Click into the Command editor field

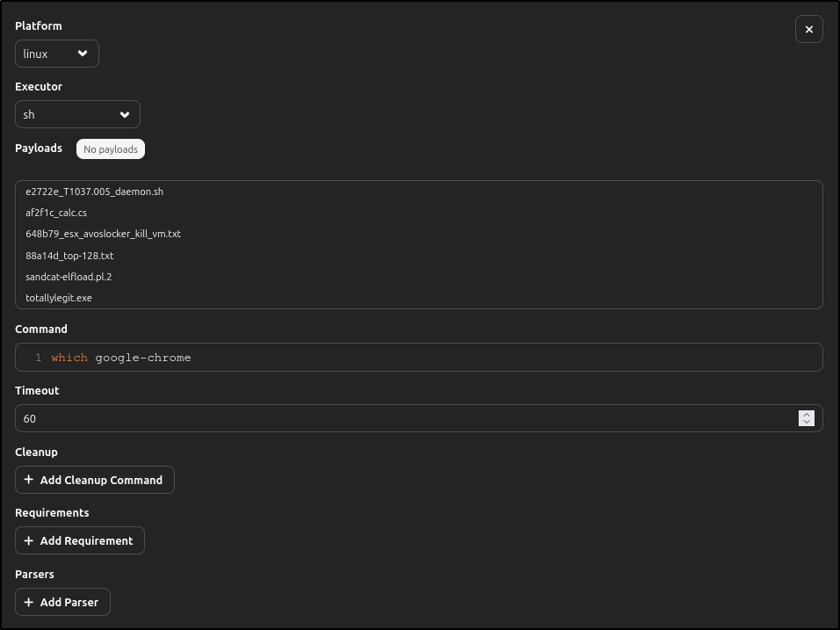419,358
